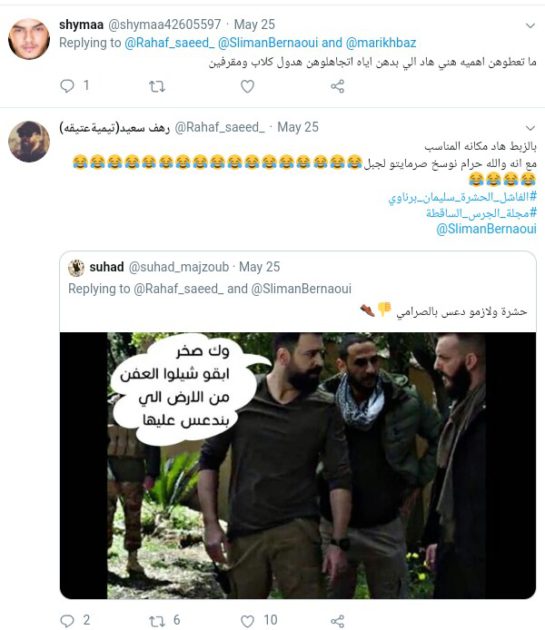Image resolution: width=545 pixels, height=630 pixels.
Task: Expand options chevron on Rahaf_saeed_ tweet
Action: (530, 128)
